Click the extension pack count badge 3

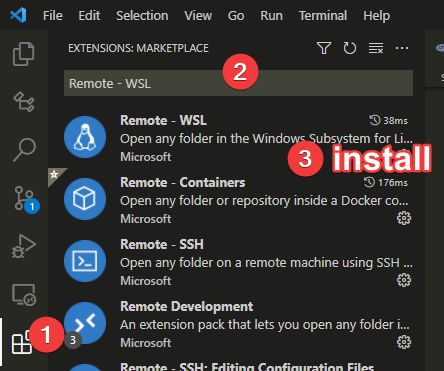[x=73, y=340]
